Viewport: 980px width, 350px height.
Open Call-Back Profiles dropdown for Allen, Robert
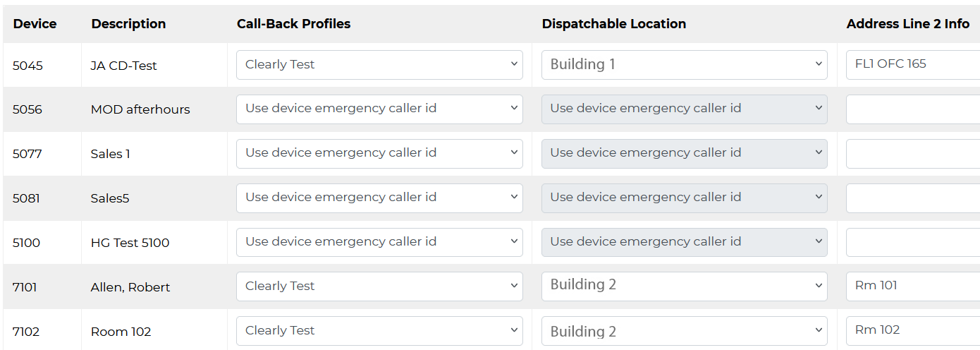point(379,286)
